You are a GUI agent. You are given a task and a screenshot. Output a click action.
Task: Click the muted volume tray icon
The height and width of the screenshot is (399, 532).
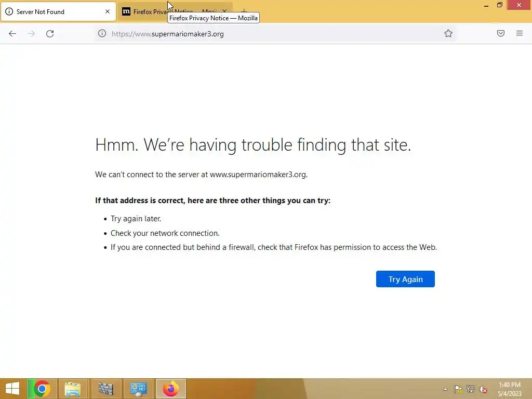(x=483, y=389)
